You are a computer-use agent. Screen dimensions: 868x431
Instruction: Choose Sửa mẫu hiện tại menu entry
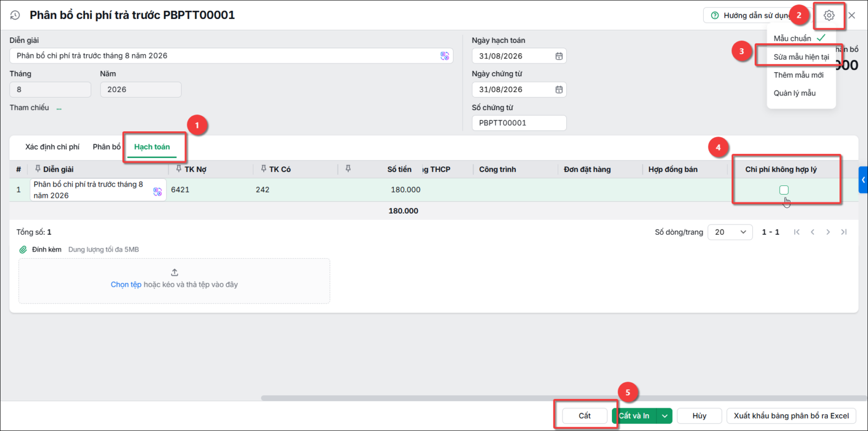(x=801, y=57)
